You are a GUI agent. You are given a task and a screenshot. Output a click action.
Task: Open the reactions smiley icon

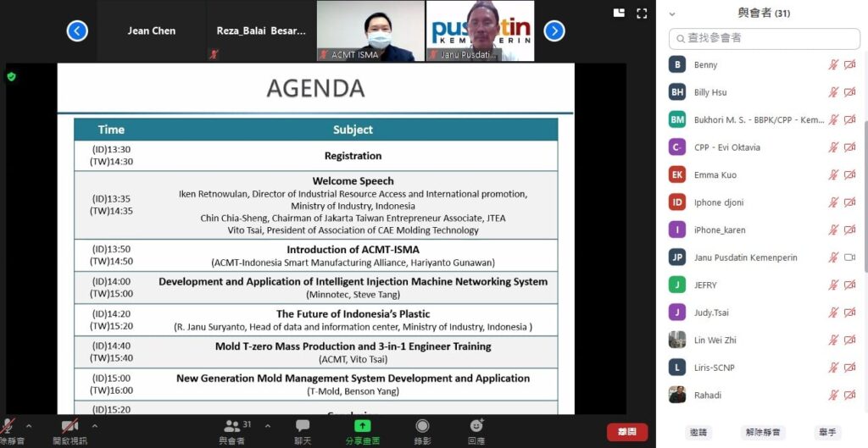[x=476, y=426]
